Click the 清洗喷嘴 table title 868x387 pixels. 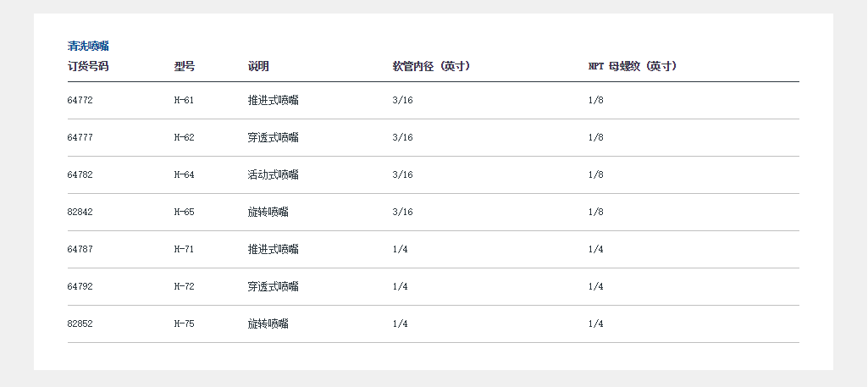coord(88,46)
